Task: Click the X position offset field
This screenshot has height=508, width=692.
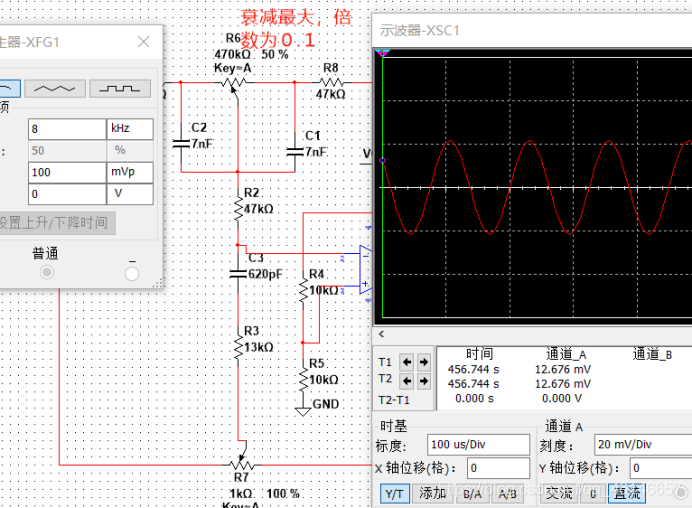Action: (498, 468)
